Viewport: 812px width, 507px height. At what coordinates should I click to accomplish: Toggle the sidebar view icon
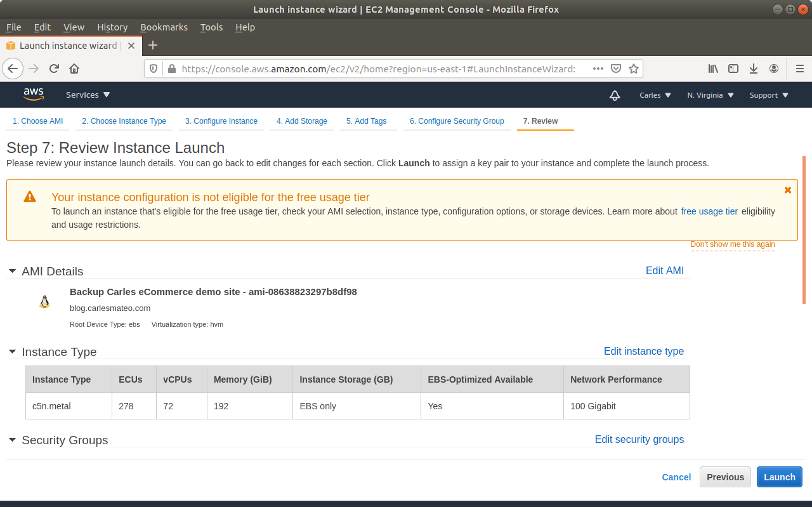(733, 69)
